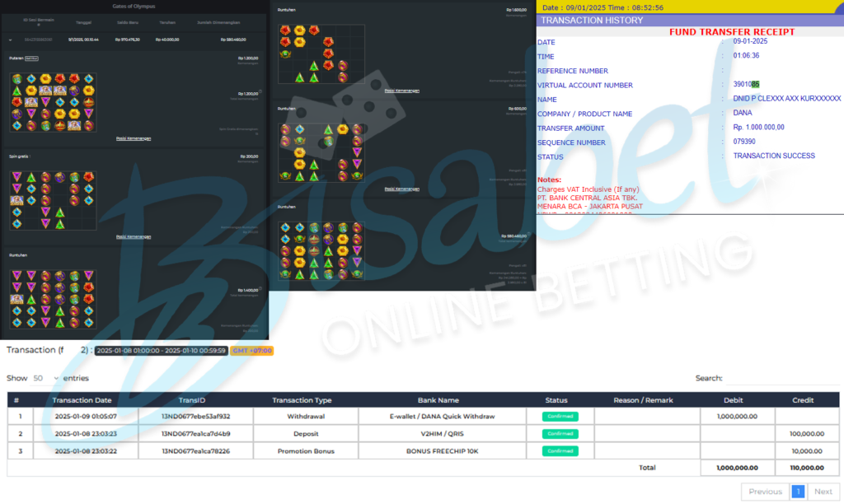Sort by Reason / Remark column header

tap(643, 400)
